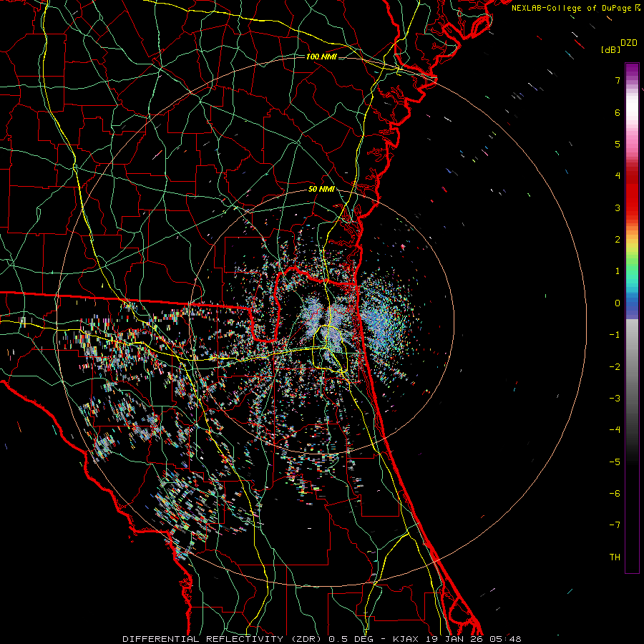Select the 4 value on the legend
This screenshot has height=644, width=644.
[618, 176]
